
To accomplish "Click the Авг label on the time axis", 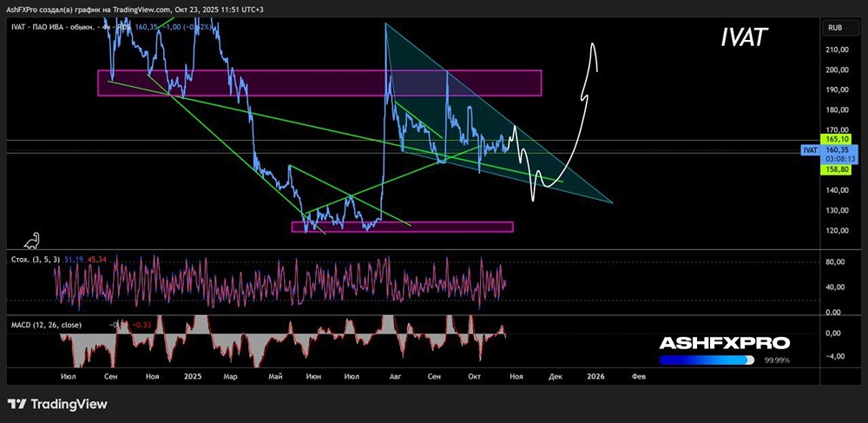I will pos(395,376).
